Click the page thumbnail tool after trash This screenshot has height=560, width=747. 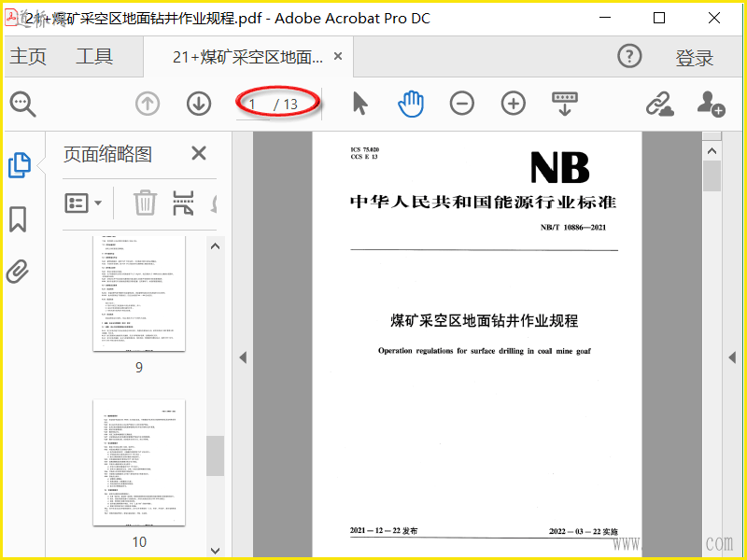tap(183, 203)
